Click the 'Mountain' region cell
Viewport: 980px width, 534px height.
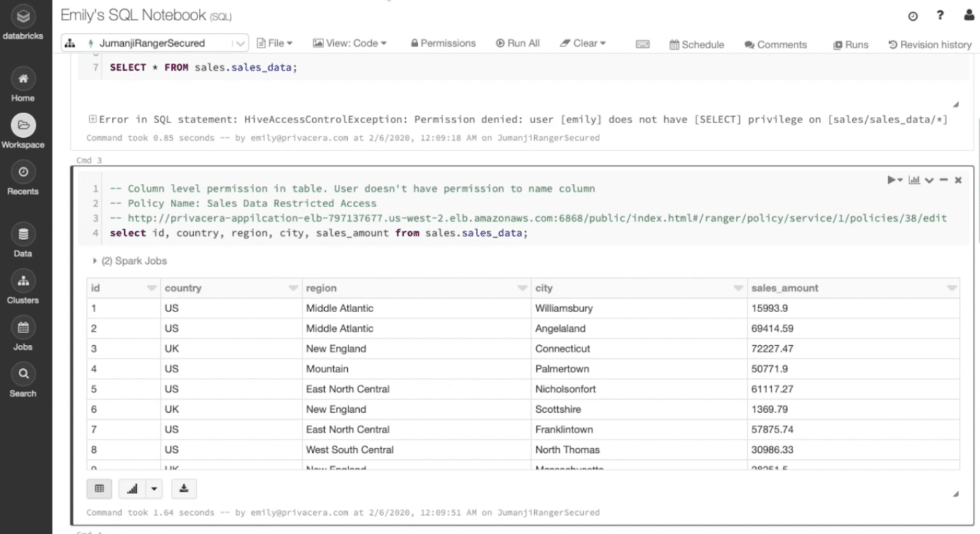click(x=416, y=369)
